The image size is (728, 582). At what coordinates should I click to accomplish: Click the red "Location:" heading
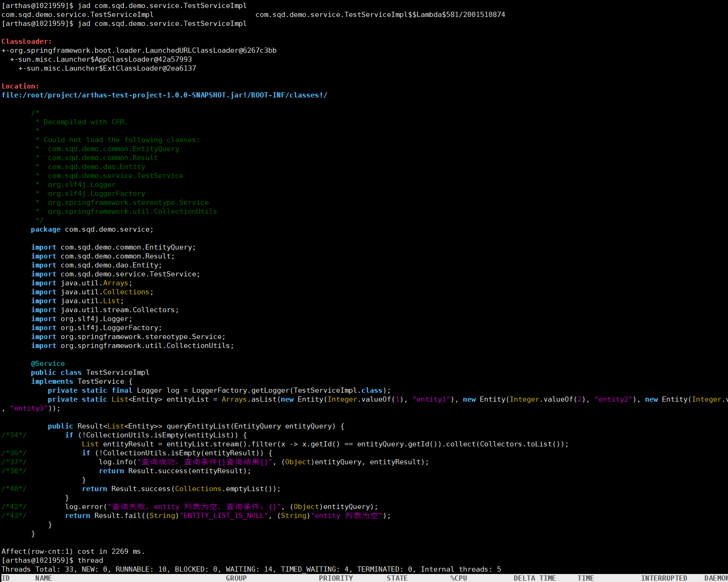pos(20,86)
